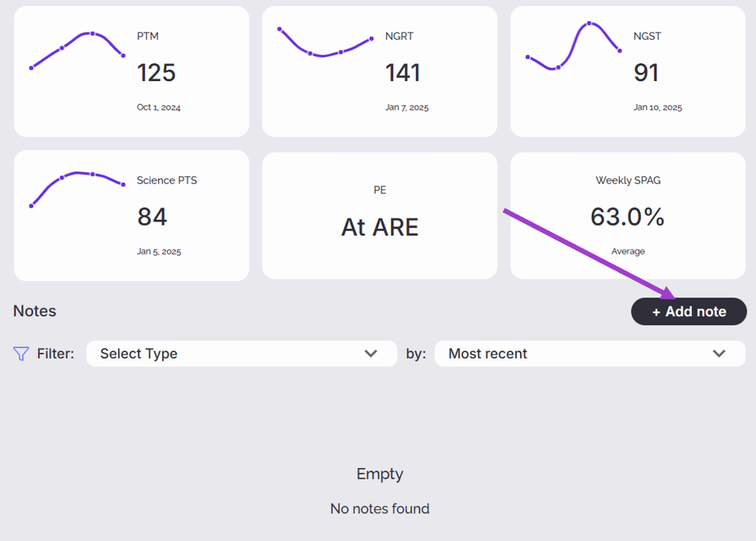The image size is (756, 541).
Task: Click the Oct 1, 2024 date label
Action: coord(159,107)
